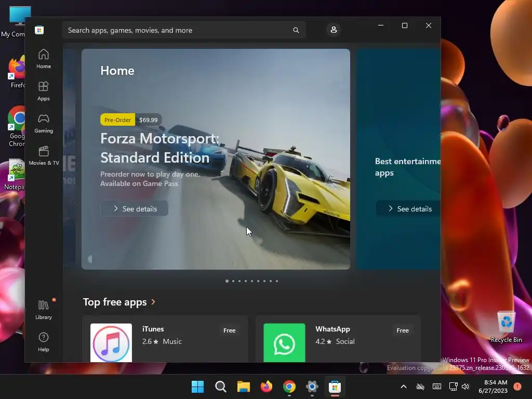The height and width of the screenshot is (399, 532).
Task: Open the clock showing 8:54 AM
Action: pyautogui.click(x=493, y=387)
